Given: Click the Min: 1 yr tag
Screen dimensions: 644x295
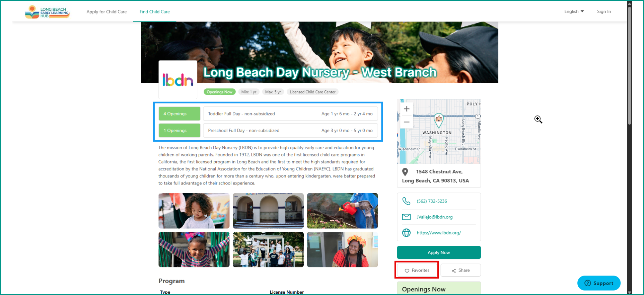Looking at the screenshot, I should pos(249,92).
